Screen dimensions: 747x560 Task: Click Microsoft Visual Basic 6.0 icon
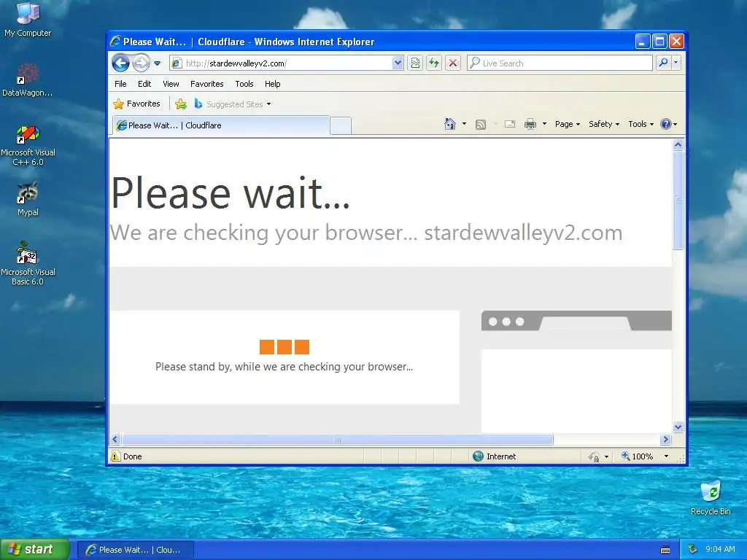(x=28, y=263)
